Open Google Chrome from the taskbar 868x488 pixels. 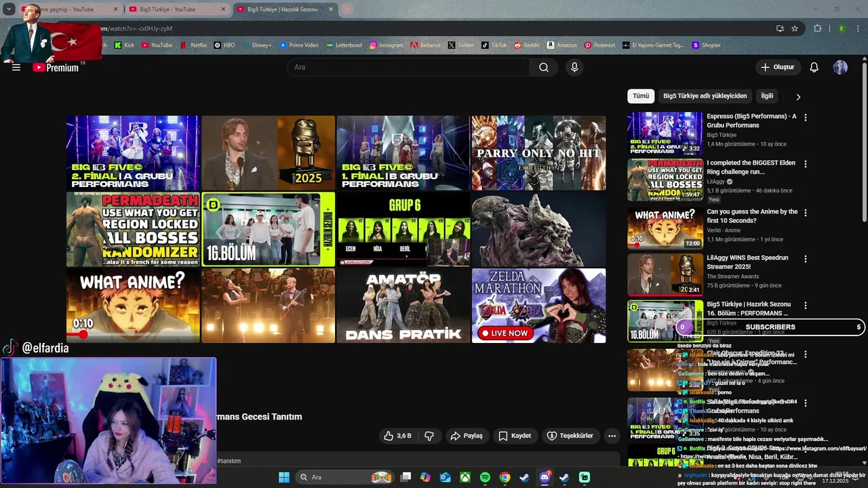click(505, 477)
